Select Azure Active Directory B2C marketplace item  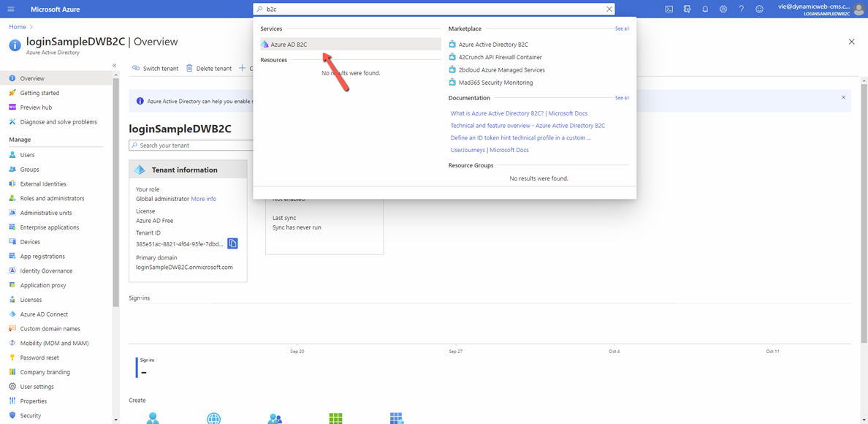click(493, 45)
